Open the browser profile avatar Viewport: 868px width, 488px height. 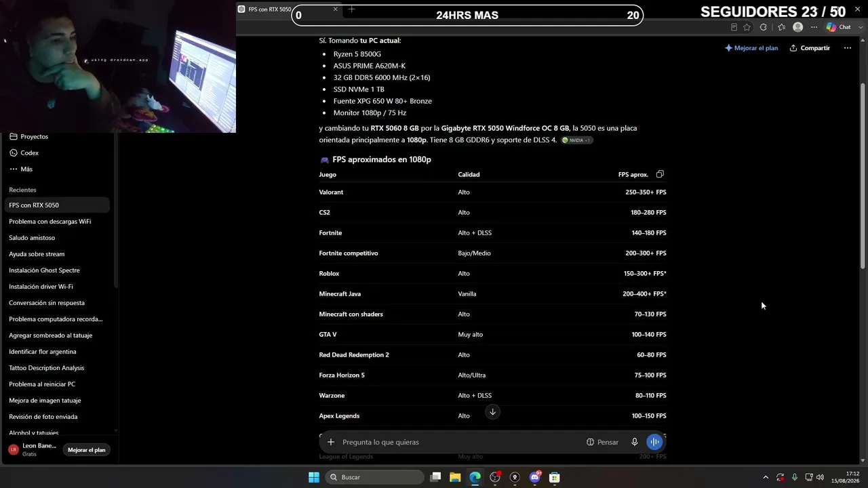(x=798, y=27)
